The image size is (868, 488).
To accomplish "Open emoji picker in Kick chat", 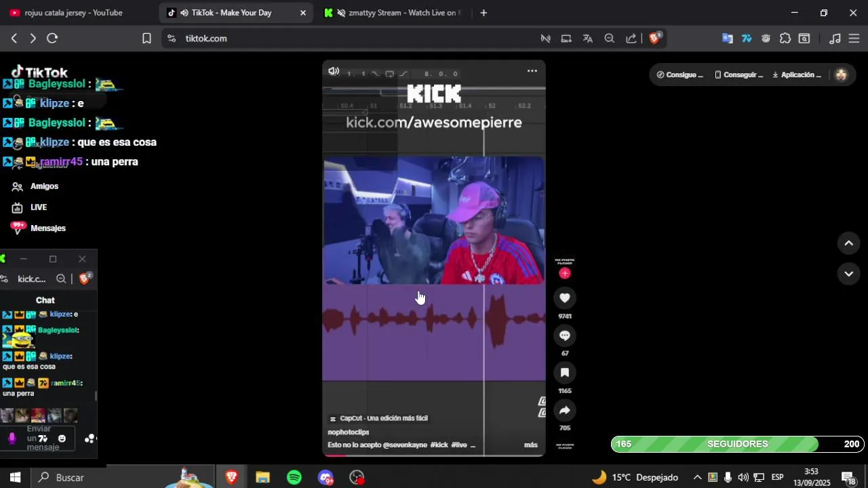I will tap(62, 439).
